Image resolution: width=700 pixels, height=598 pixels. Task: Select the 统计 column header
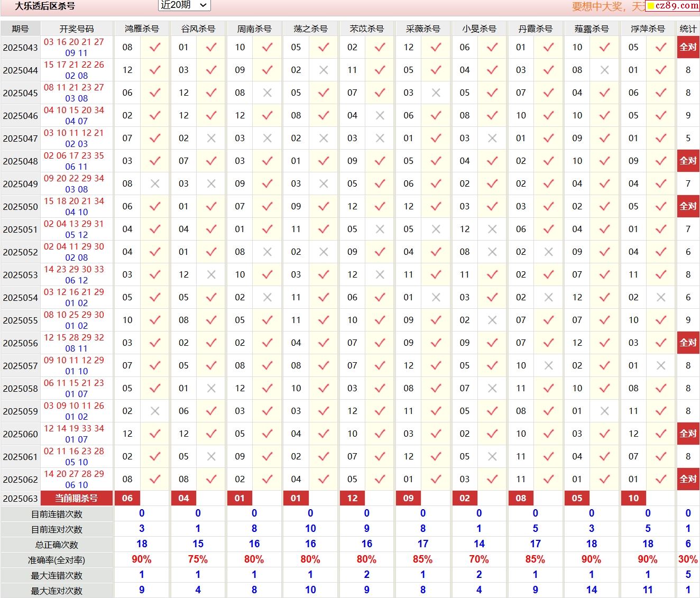(688, 29)
